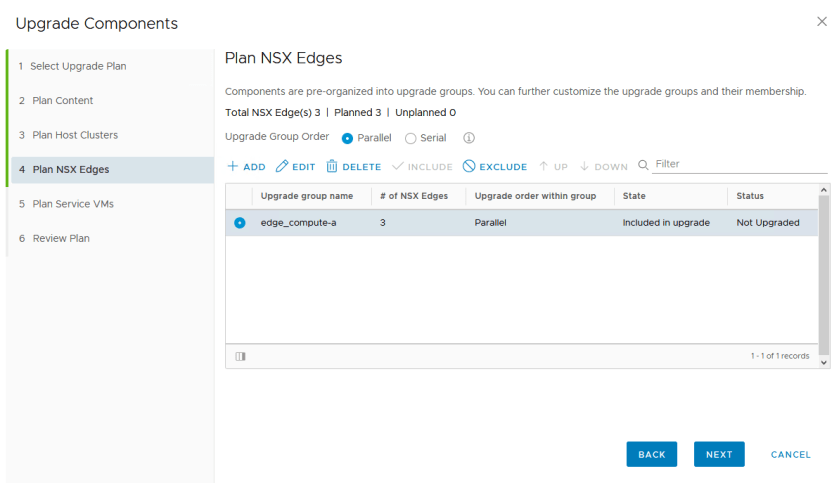Click the Edit pencil icon
This screenshot has width=839, height=483.
pos(281,167)
